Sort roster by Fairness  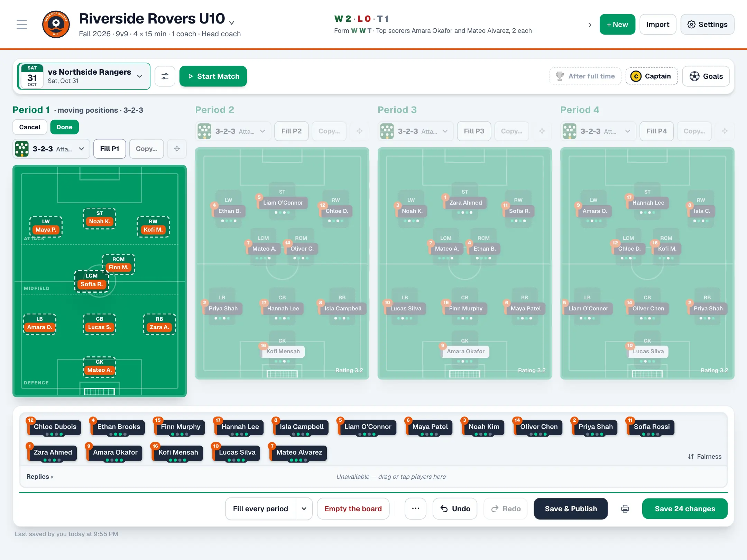705,457
